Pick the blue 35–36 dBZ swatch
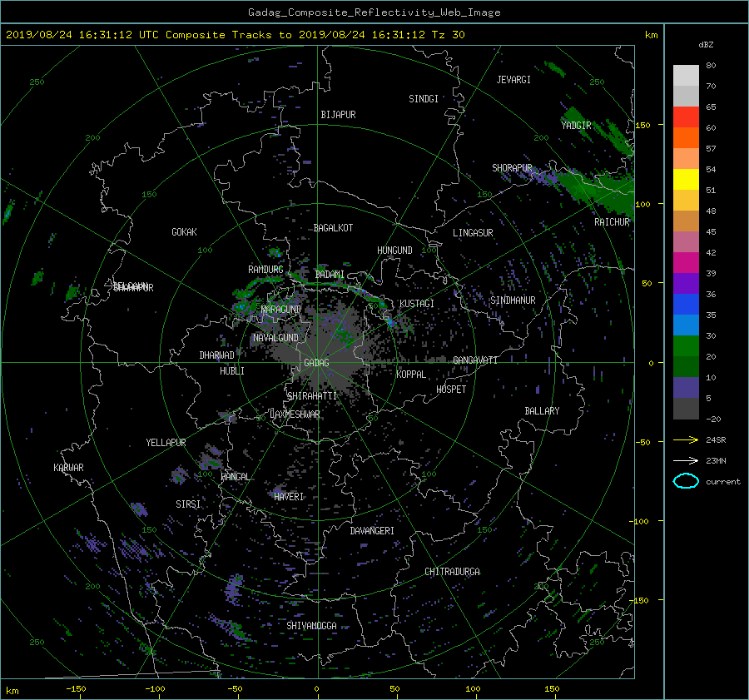 click(686, 305)
